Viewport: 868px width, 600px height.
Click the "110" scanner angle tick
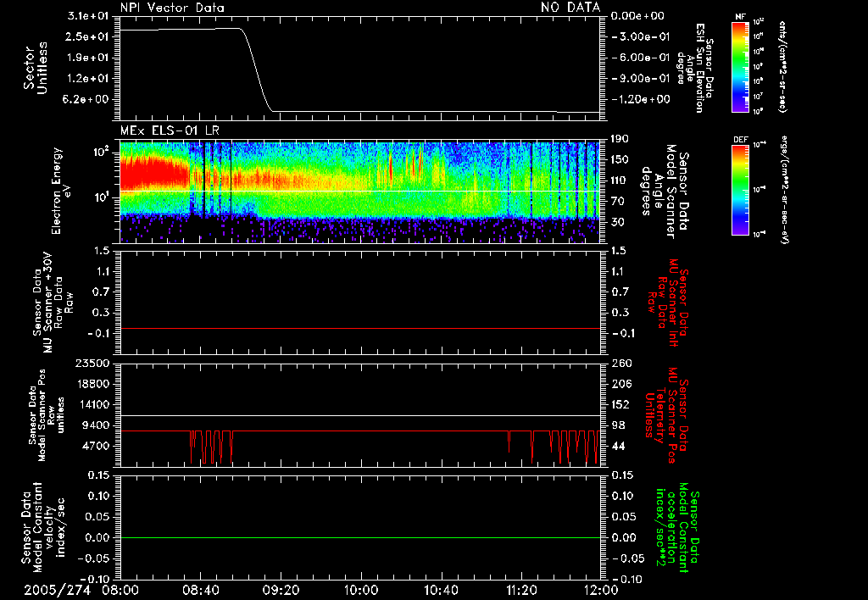[x=620, y=181]
